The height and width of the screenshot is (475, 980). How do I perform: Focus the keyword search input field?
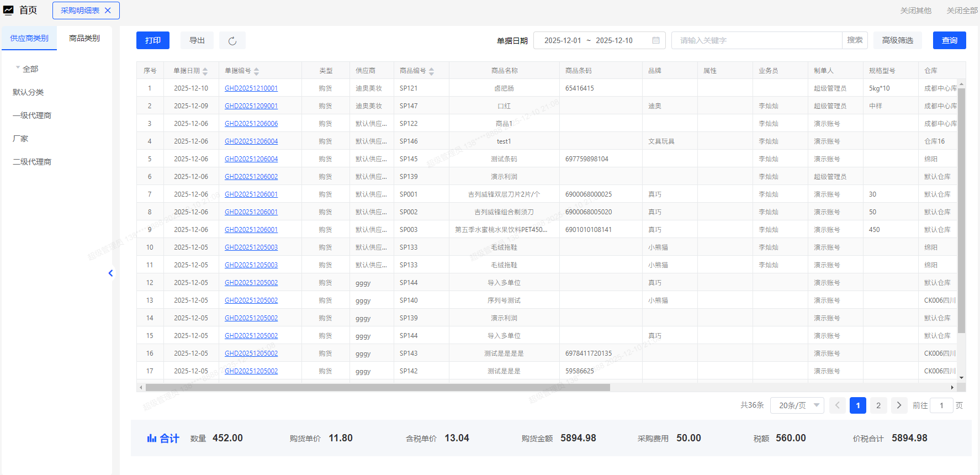coord(756,40)
